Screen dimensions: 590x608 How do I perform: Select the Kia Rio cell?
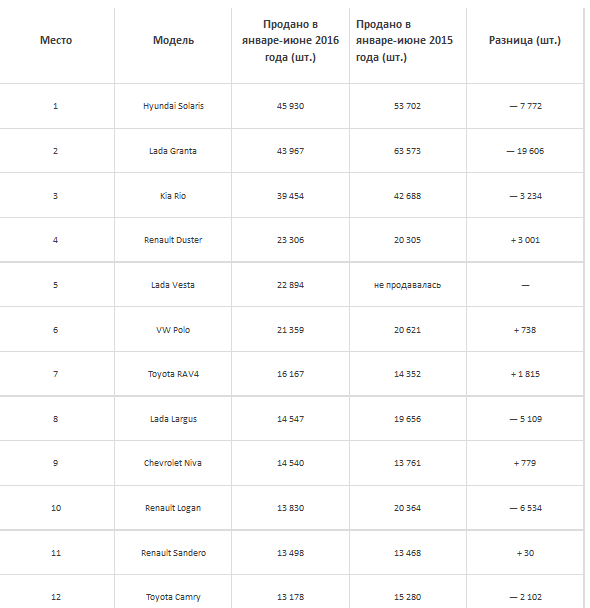click(x=173, y=196)
